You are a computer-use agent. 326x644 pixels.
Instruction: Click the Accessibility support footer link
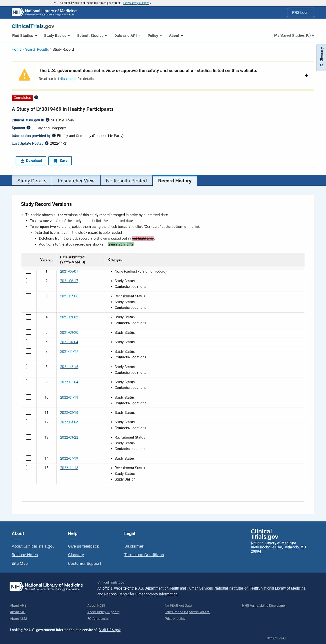pyautogui.click(x=103, y=612)
